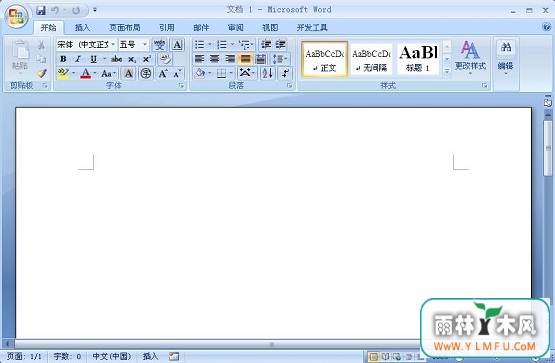Screen dimensions: 555x363
Task: Open the Change Case Aa menu
Action: (108, 74)
